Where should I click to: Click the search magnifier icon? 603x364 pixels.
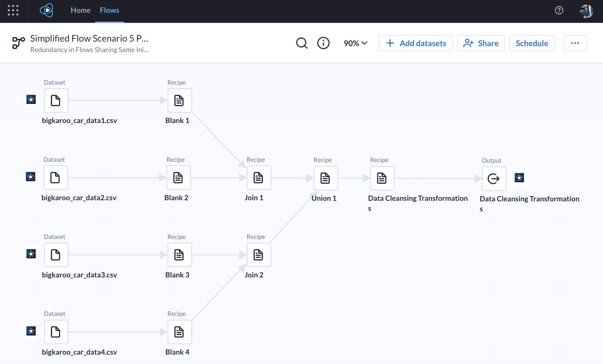301,43
